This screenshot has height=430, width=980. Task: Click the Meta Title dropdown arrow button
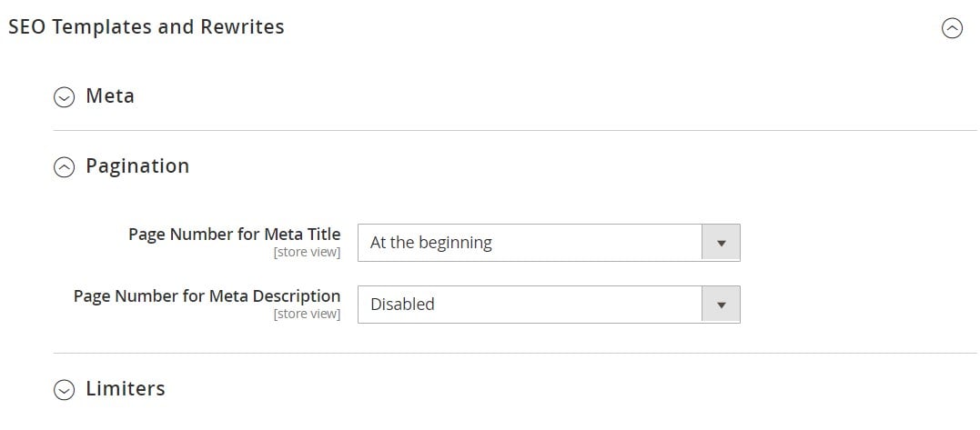tap(722, 243)
